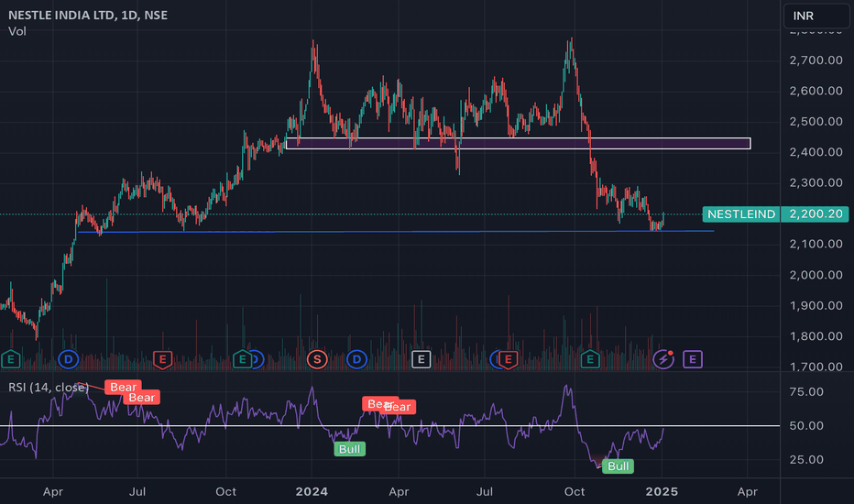Screen dimensions: 854x504
Task: Click the first Bear label on RSI
Action: click(123, 387)
